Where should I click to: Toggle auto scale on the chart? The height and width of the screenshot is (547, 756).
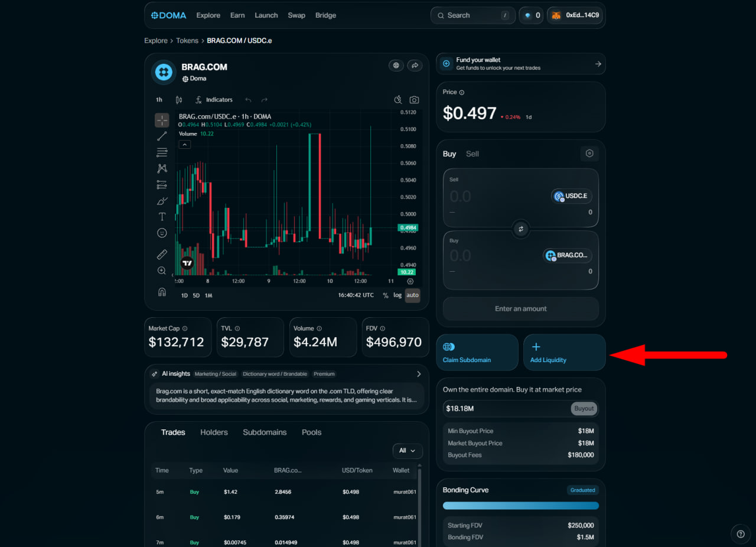click(412, 295)
